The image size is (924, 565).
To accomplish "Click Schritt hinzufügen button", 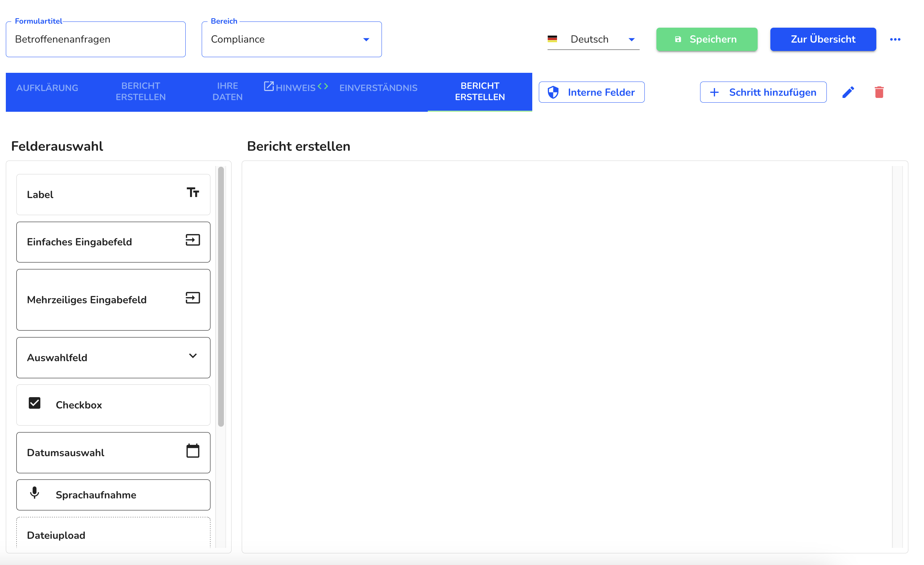I will click(x=763, y=92).
